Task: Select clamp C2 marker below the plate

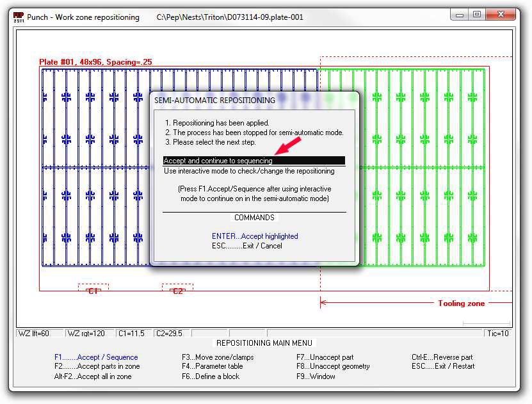Action: pos(177,291)
